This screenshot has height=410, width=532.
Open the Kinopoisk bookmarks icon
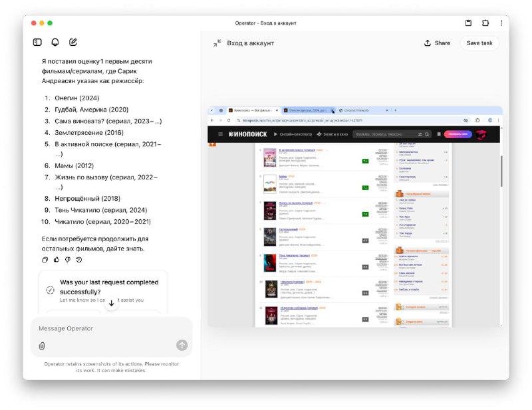[439, 134]
